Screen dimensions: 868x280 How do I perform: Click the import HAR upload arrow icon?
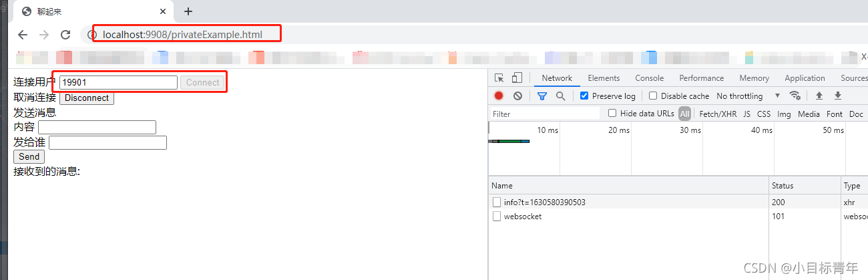pos(819,96)
